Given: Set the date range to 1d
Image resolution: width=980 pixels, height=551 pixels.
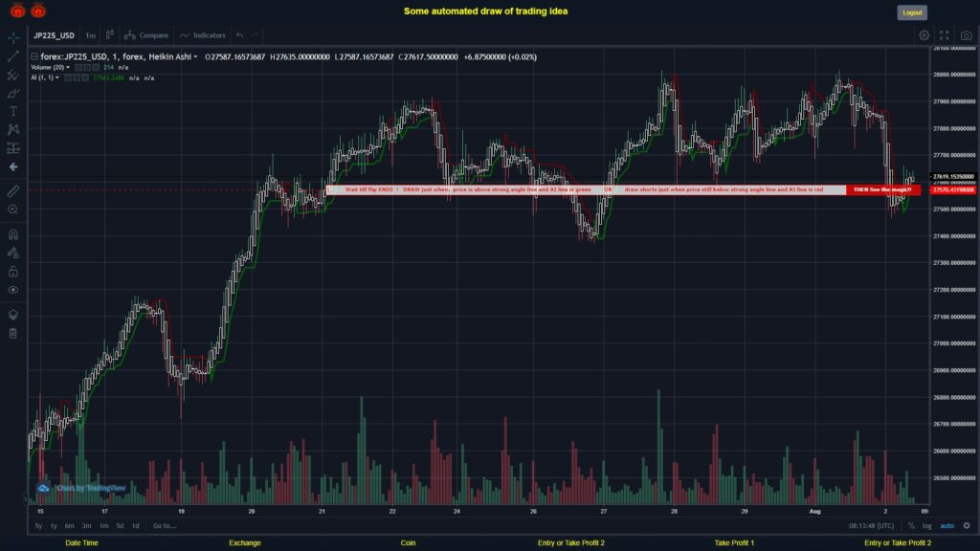Looking at the screenshot, I should point(135,526).
